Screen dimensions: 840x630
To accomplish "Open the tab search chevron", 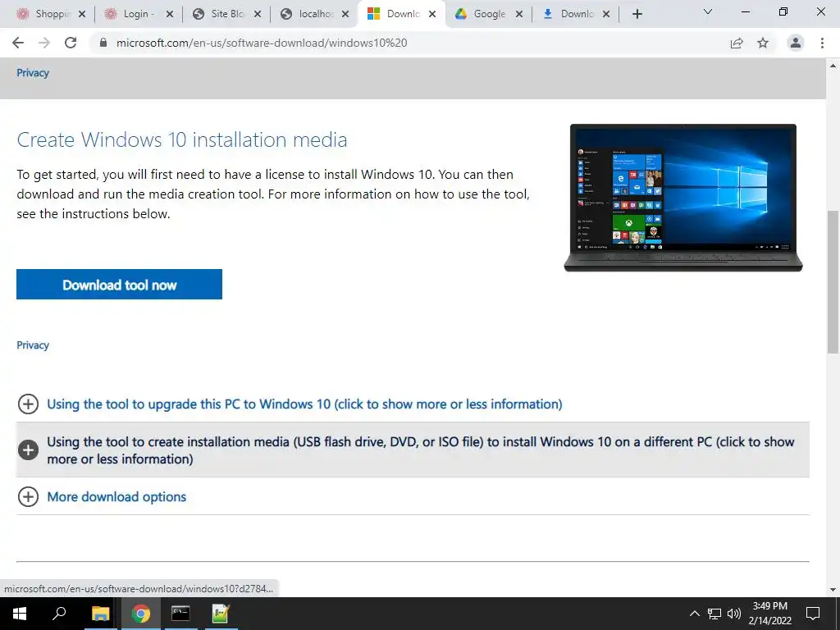I will point(708,11).
